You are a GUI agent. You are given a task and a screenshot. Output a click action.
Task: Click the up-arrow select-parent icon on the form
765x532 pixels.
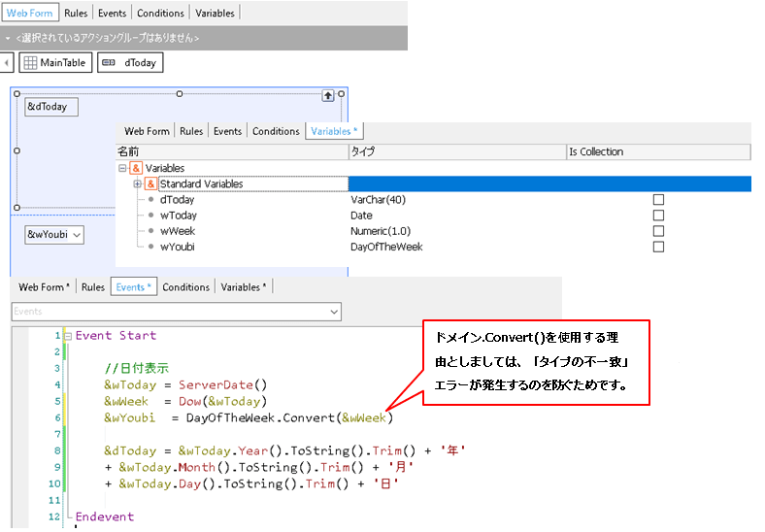point(328,96)
